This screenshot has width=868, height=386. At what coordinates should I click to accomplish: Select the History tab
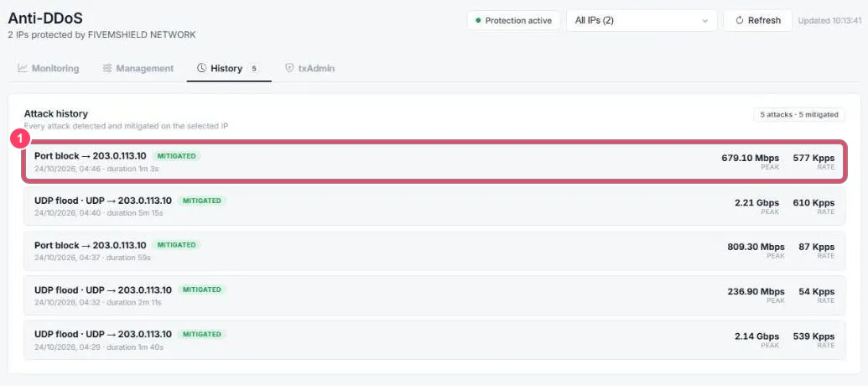[x=229, y=69]
